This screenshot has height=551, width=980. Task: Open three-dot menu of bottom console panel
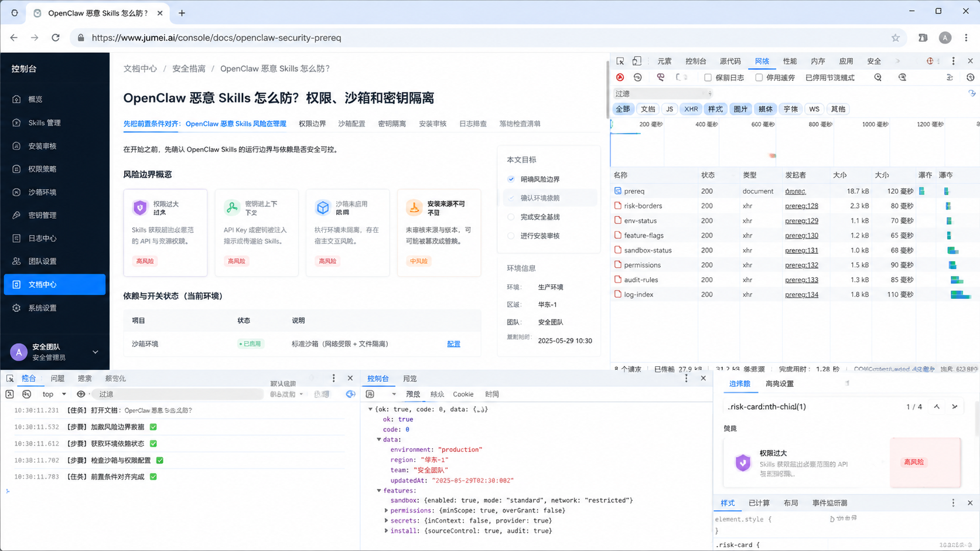pyautogui.click(x=334, y=379)
